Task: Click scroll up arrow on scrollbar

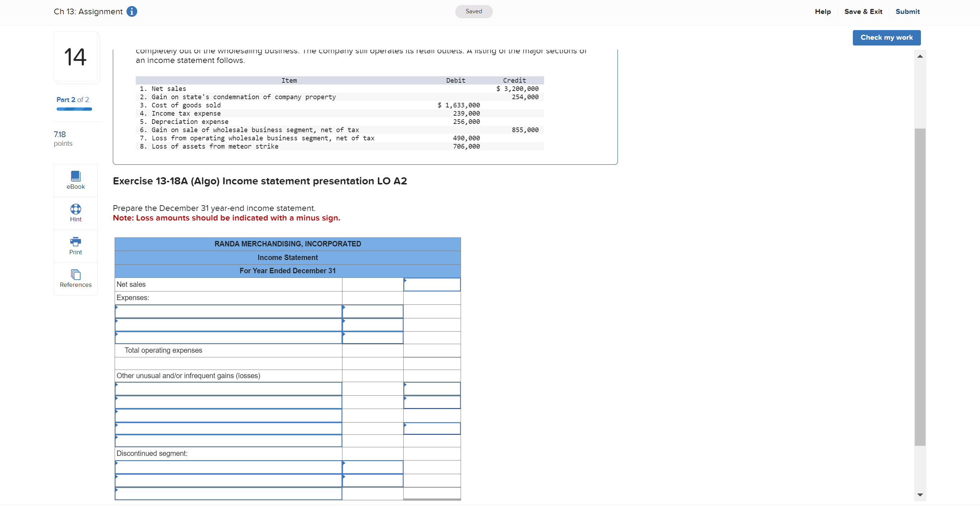Action: (x=919, y=56)
